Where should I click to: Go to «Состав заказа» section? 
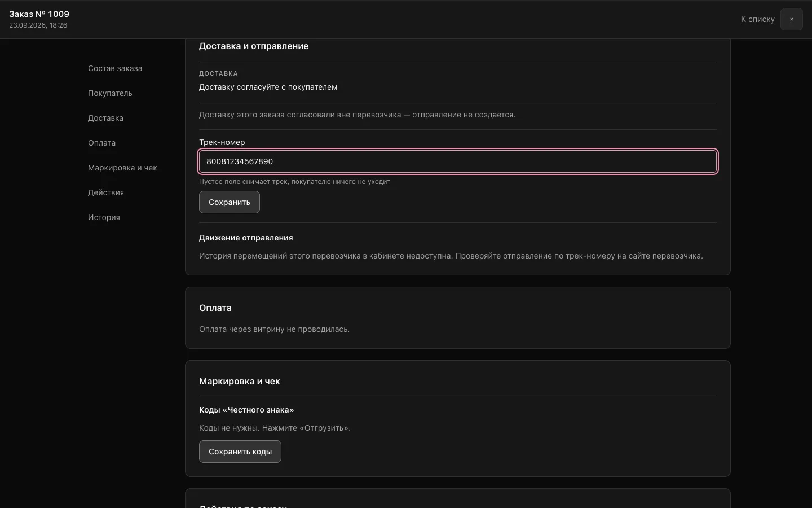click(115, 68)
